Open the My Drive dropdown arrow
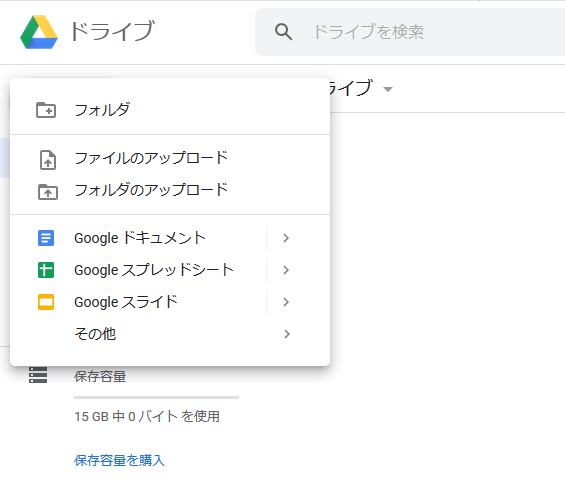The width and height of the screenshot is (565, 488). click(388, 89)
